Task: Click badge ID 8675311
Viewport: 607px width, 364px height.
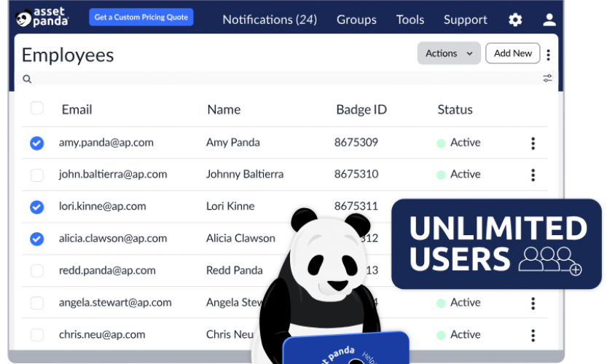Action: click(x=356, y=206)
